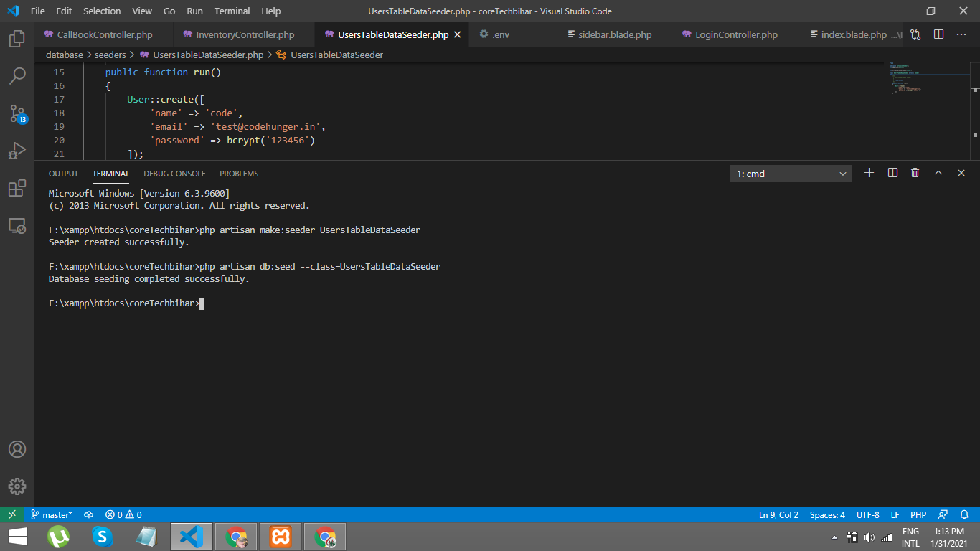The width and height of the screenshot is (980, 551).
Task: Create a new terminal with plus icon
Action: pos(869,173)
